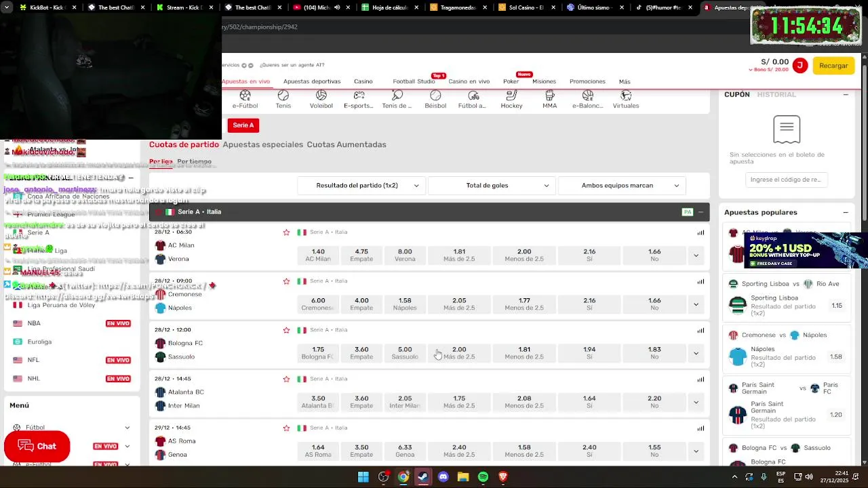868x488 pixels.
Task: Open the Casino tab
Action: (x=363, y=81)
